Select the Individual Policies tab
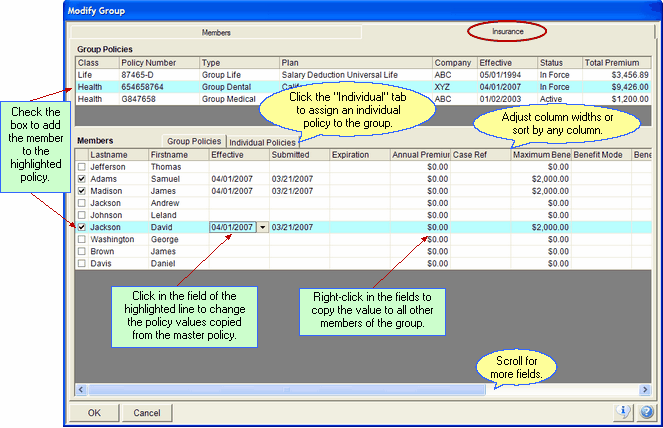 tap(263, 142)
